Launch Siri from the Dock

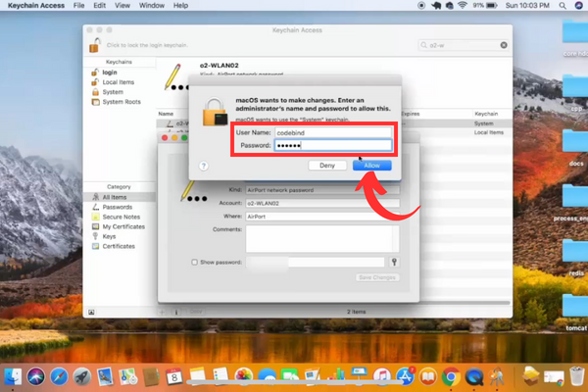click(35, 376)
